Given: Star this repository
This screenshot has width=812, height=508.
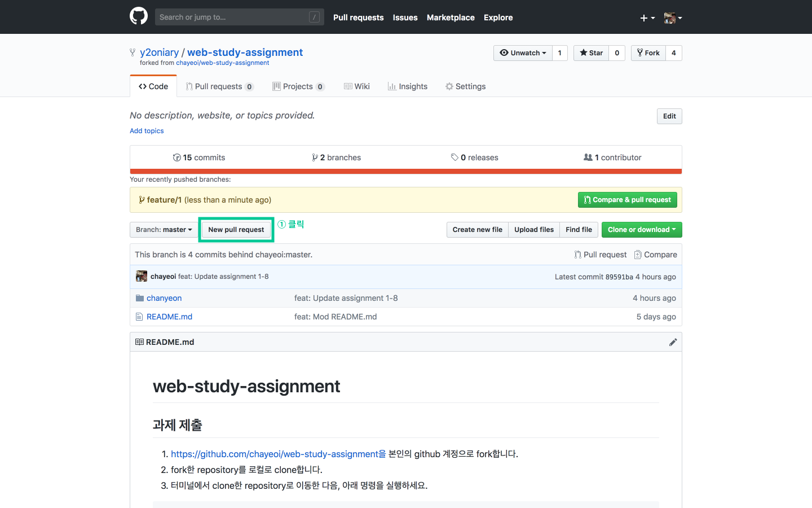Looking at the screenshot, I should tap(591, 53).
